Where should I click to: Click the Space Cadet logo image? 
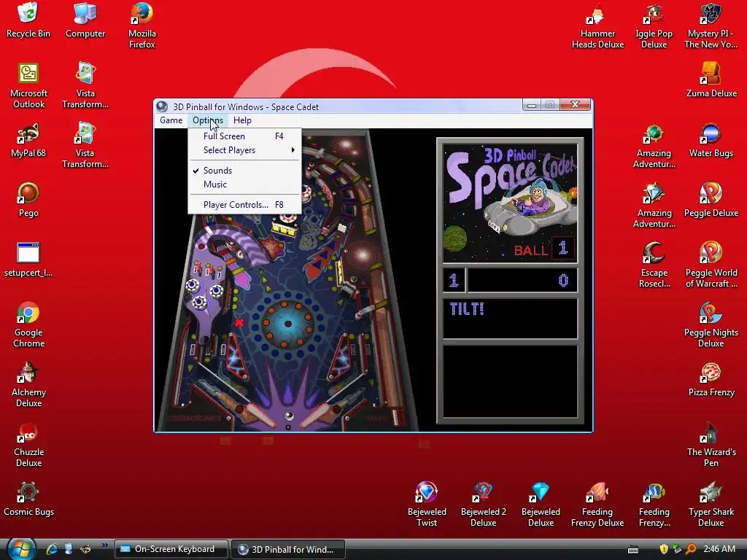[x=510, y=203]
